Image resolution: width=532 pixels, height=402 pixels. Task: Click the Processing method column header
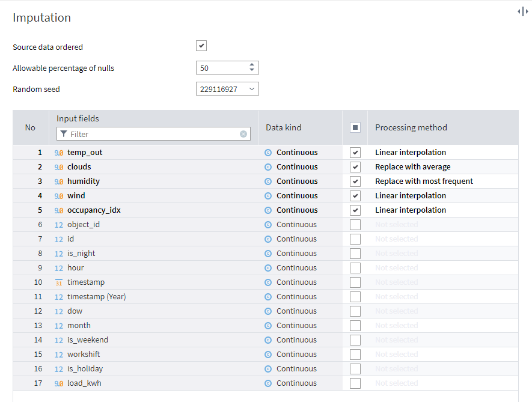(x=411, y=127)
